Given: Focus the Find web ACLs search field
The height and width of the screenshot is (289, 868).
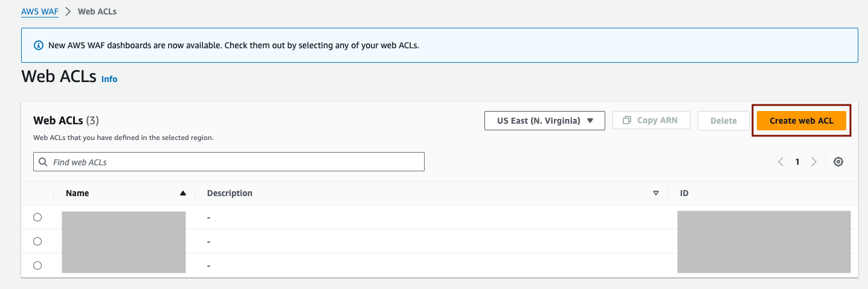Looking at the screenshot, I should 229,162.
